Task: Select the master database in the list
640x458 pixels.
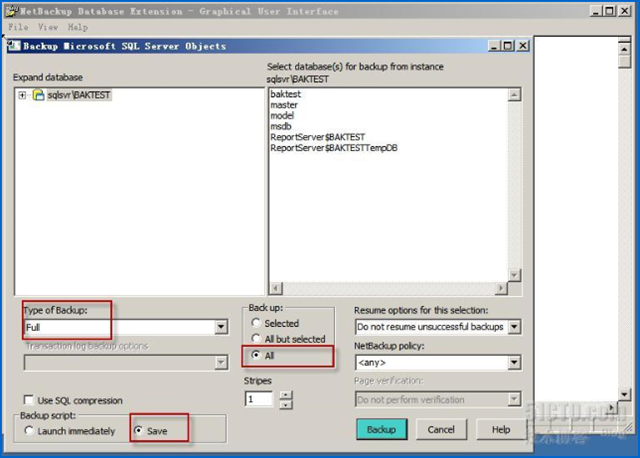Action: [284, 105]
